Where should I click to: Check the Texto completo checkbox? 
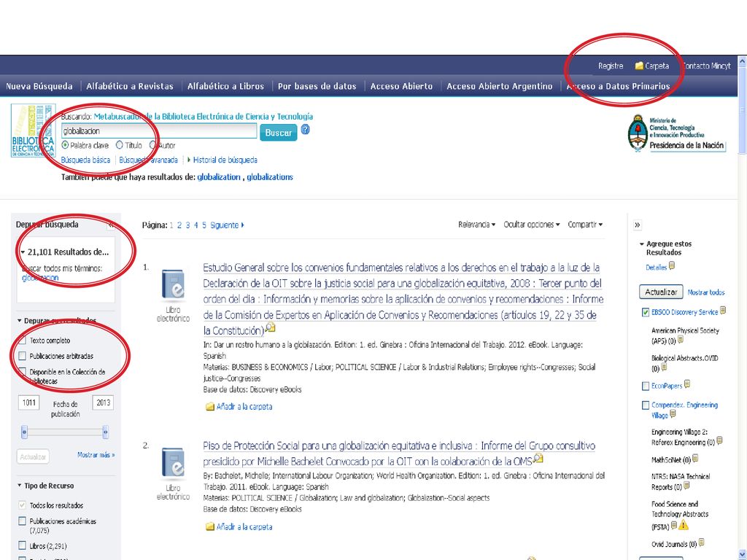[22, 340]
